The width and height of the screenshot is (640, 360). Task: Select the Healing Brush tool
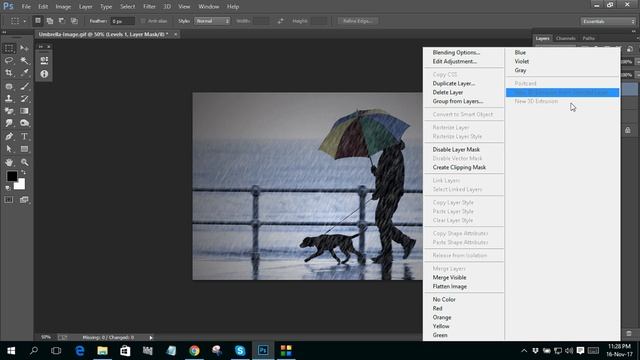[9, 86]
